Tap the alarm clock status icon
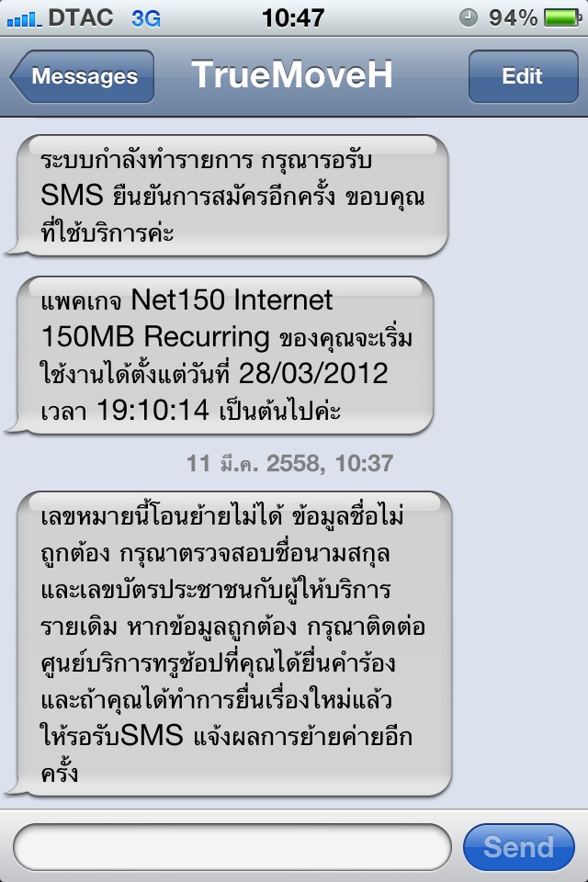Screen dimensions: 588x882 (x=469, y=18)
